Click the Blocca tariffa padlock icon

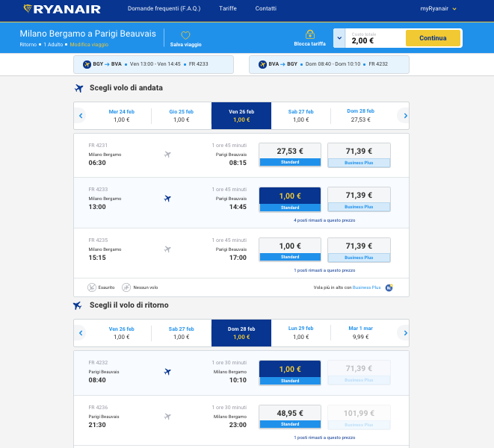(309, 34)
